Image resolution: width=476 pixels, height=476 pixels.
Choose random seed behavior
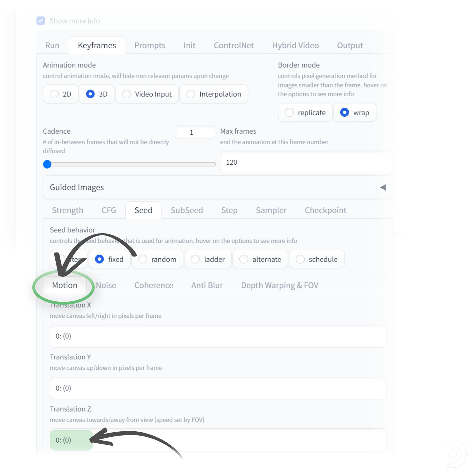pos(143,259)
